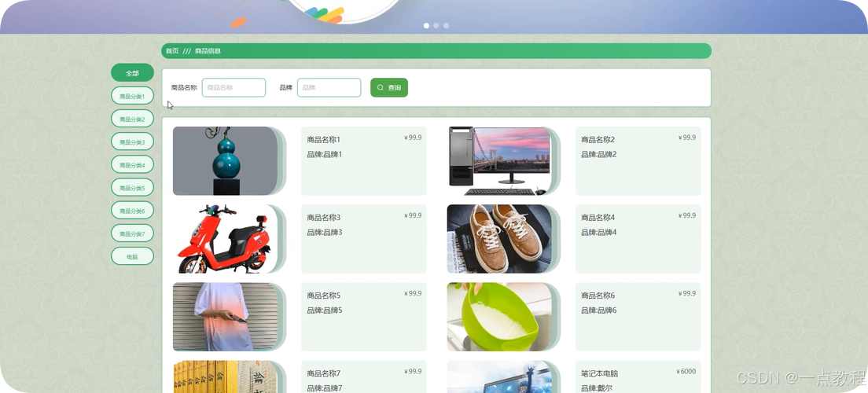Select the 商品分类3 category
The height and width of the screenshot is (393, 868).
click(132, 141)
